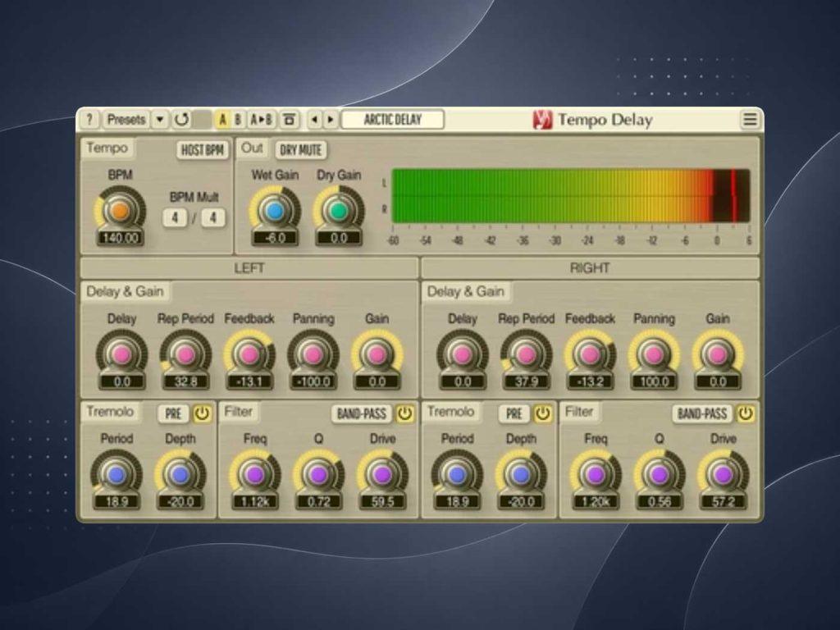The image size is (840, 630).
Task: Click the left Filter Q knob
Action: point(319,474)
